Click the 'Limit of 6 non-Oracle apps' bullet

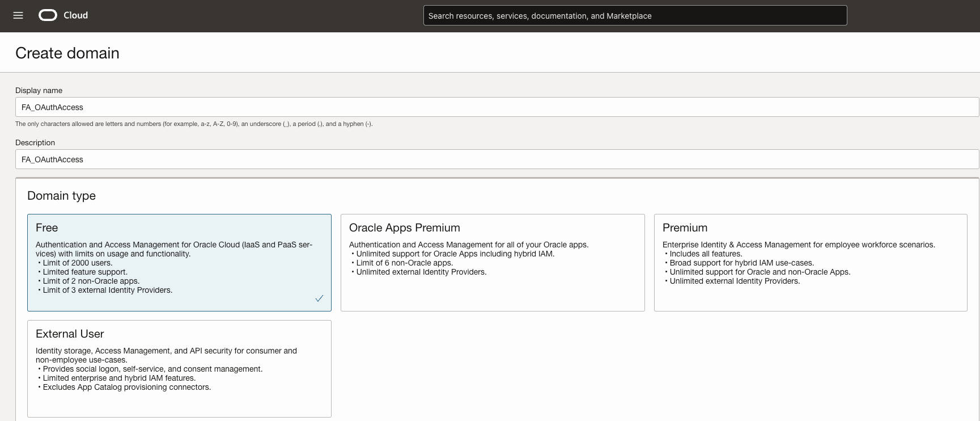[x=404, y=263]
